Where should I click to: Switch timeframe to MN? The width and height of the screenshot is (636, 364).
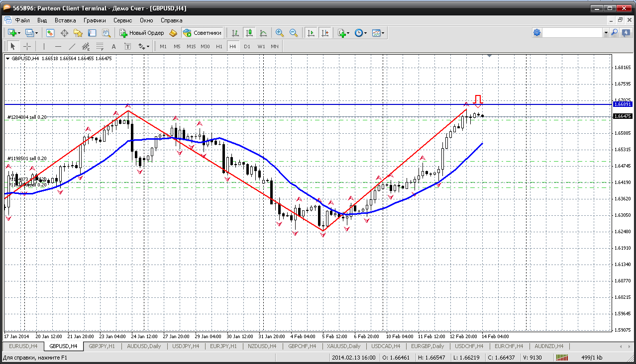(x=275, y=46)
